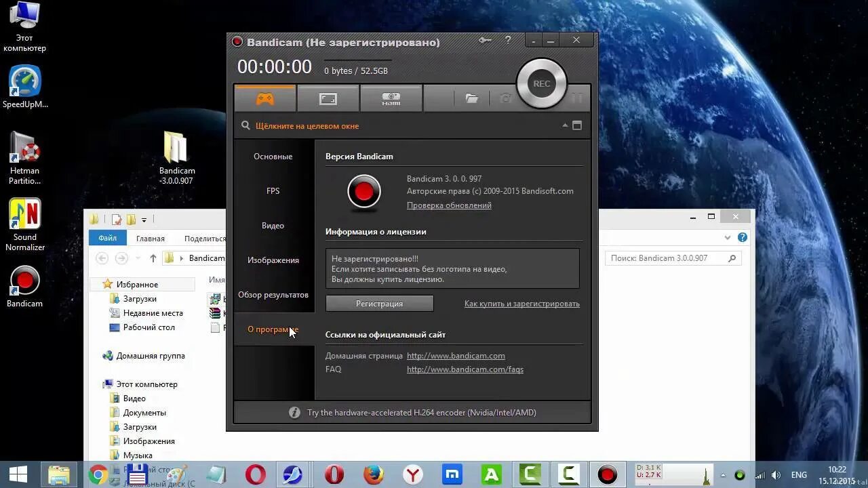This screenshot has width=868, height=488.
Task: Open the Windows Start button
Action: click(x=18, y=474)
